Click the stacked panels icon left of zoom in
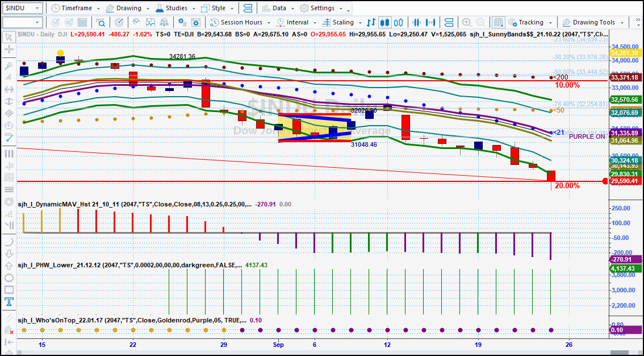 pos(449,22)
